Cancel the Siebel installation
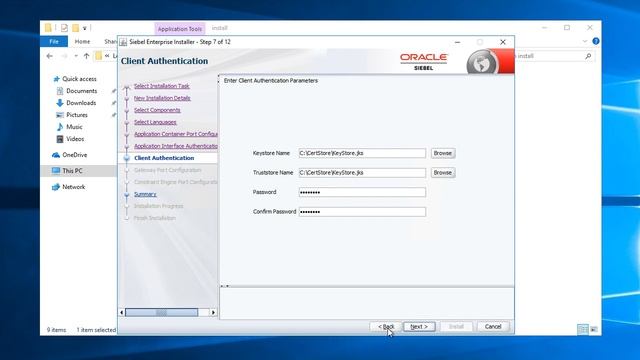This screenshot has width=640, height=360. [493, 327]
